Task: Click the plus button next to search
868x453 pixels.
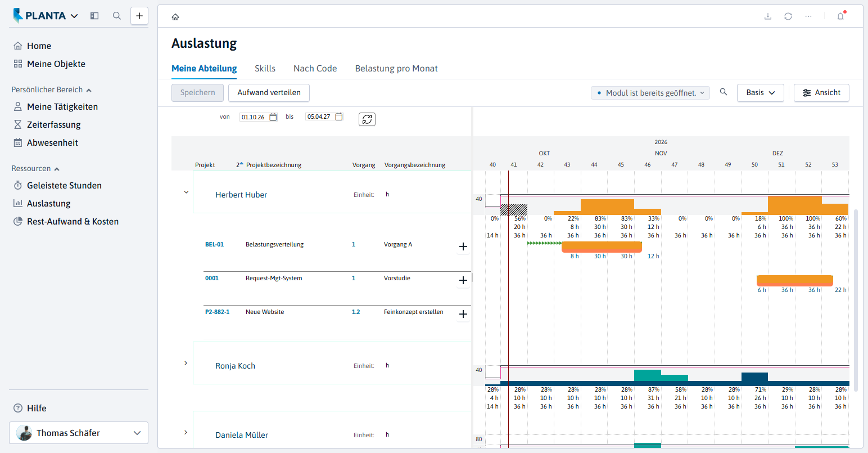Action: pyautogui.click(x=139, y=16)
